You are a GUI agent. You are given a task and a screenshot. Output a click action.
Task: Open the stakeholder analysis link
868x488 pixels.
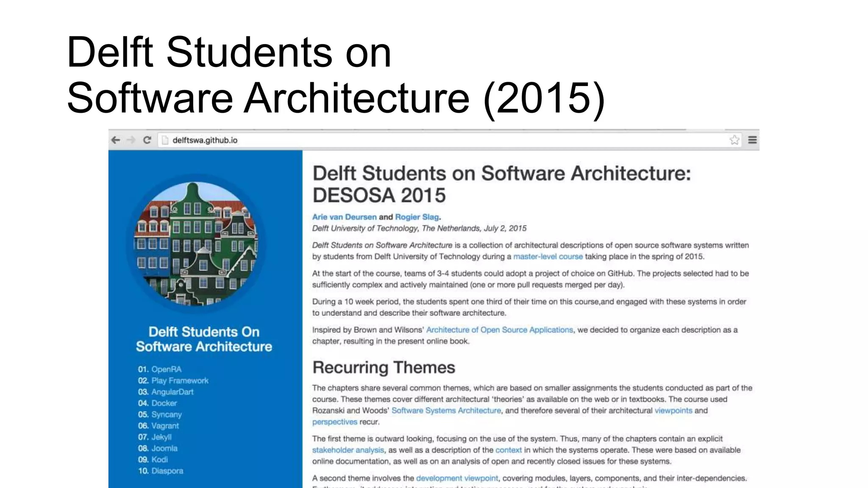[348, 450]
